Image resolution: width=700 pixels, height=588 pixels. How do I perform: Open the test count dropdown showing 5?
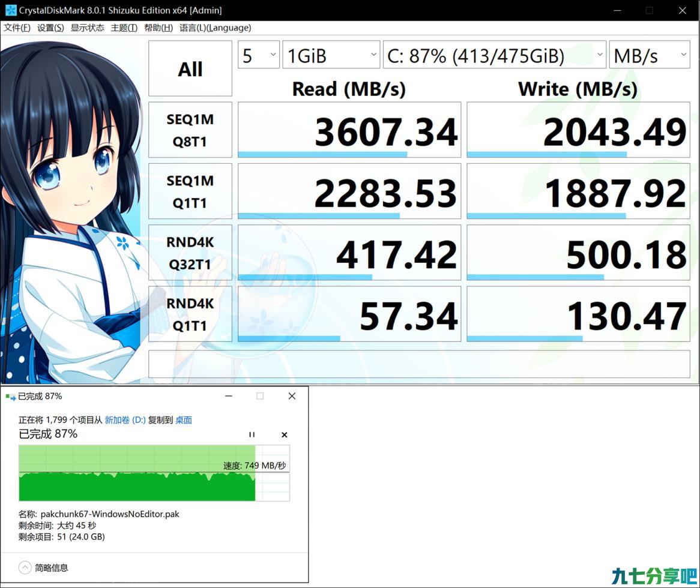(259, 55)
